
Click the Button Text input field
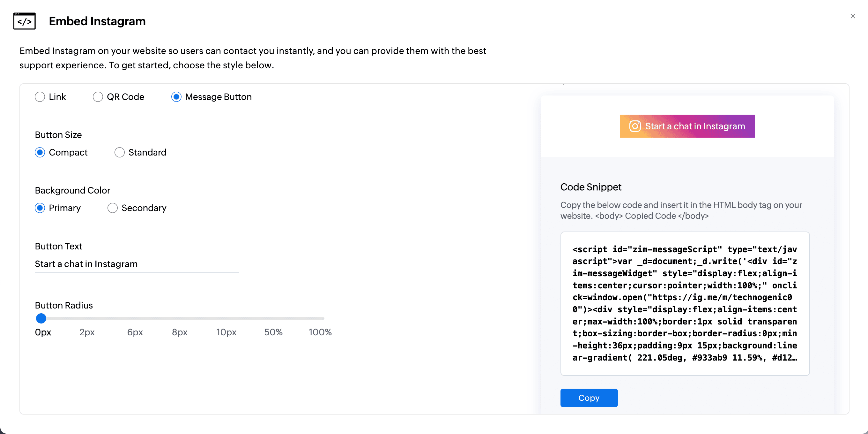click(137, 264)
